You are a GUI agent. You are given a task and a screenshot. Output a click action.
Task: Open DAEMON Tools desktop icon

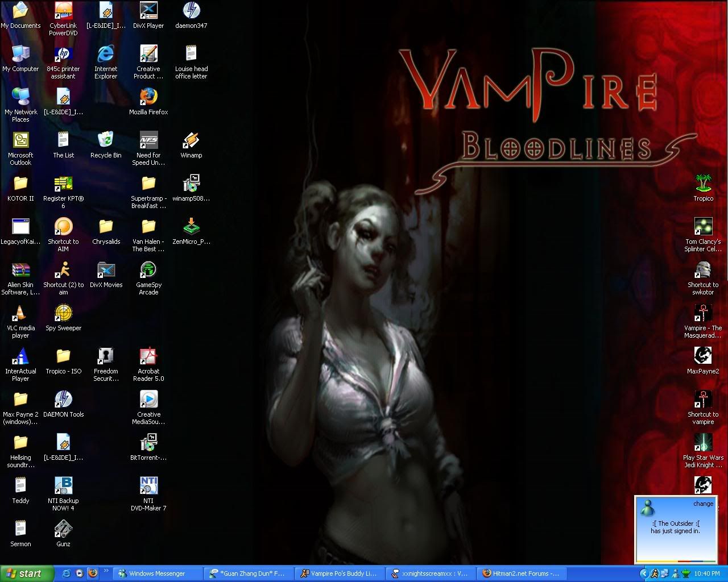coord(63,404)
